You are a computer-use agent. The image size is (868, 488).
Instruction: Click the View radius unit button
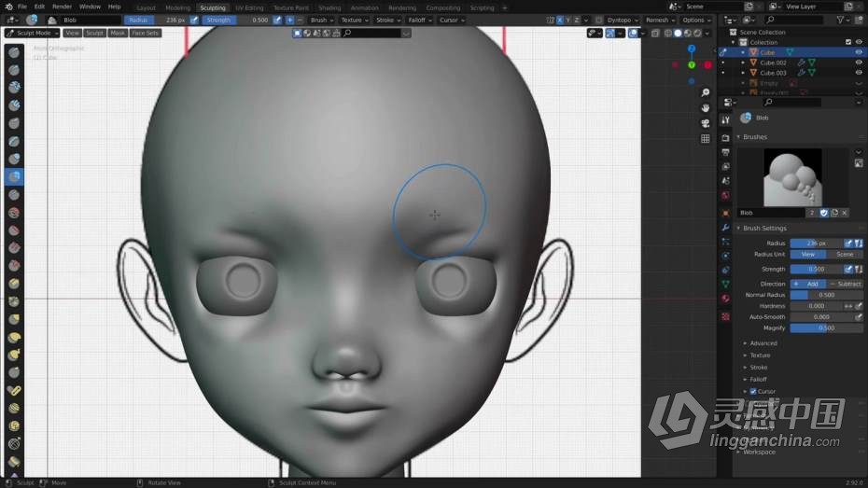click(807, 255)
